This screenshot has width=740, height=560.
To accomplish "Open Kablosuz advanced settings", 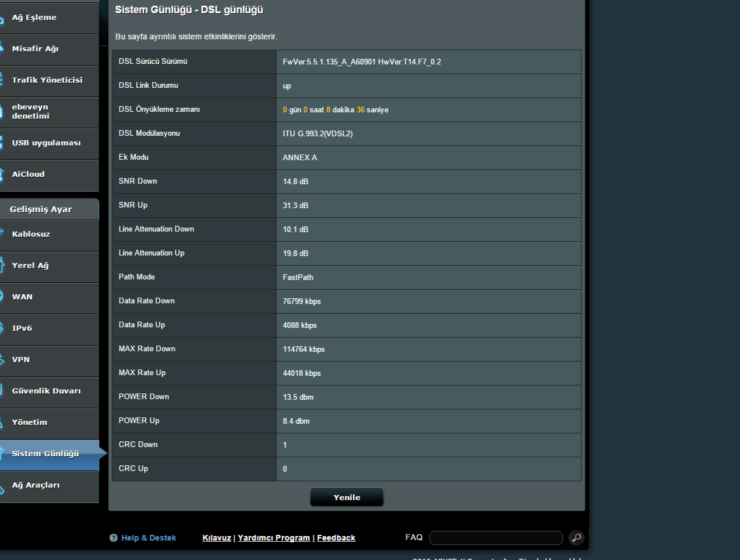I will coord(31,234).
